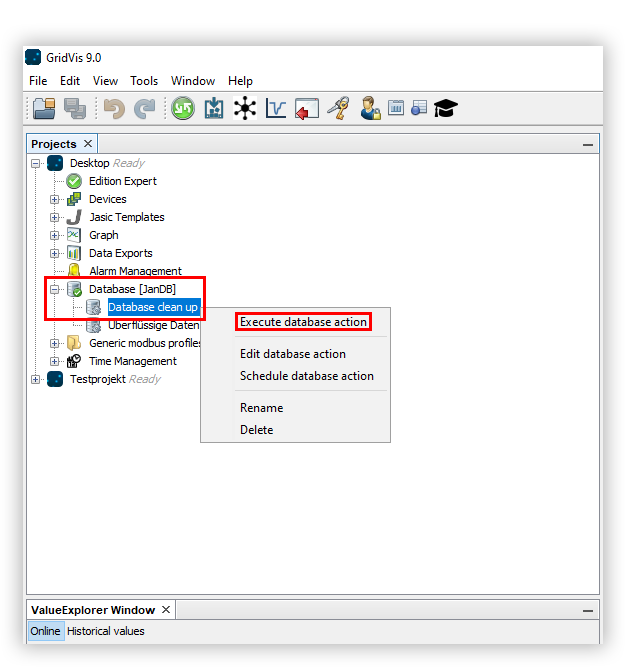Close the Projects tab
Screen dimensions: 625x668
(x=88, y=144)
